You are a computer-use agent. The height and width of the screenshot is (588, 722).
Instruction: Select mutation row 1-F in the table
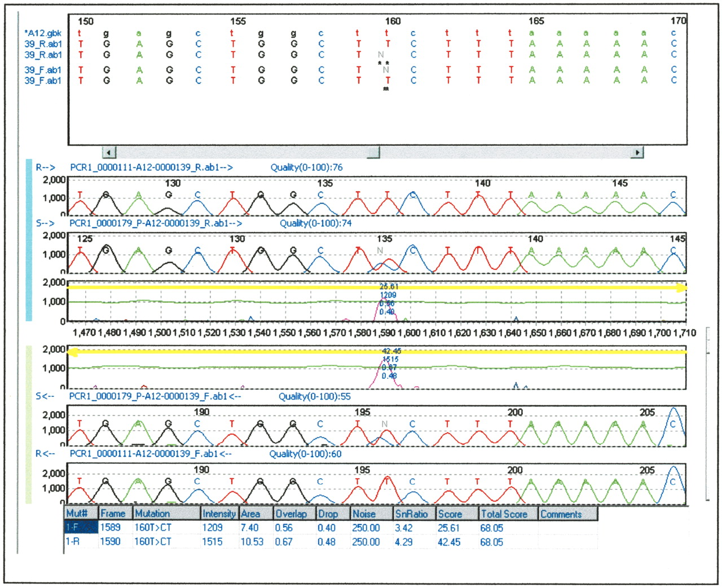(x=79, y=528)
